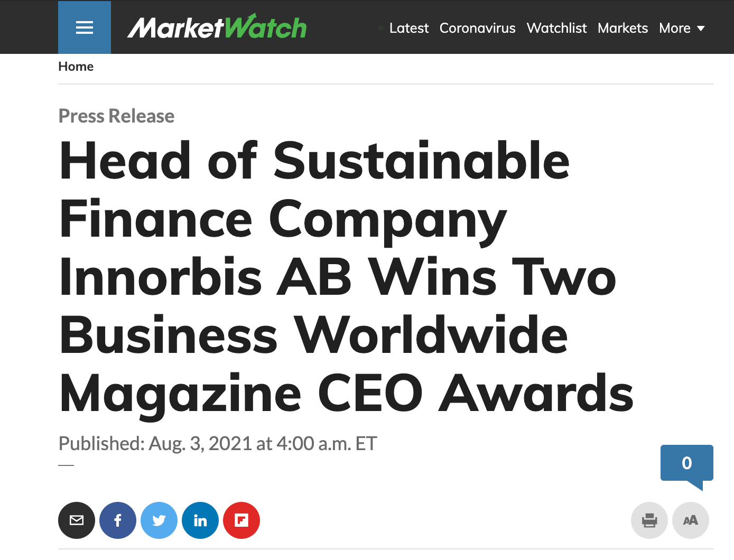Navigate to the Markets section

[x=622, y=28]
